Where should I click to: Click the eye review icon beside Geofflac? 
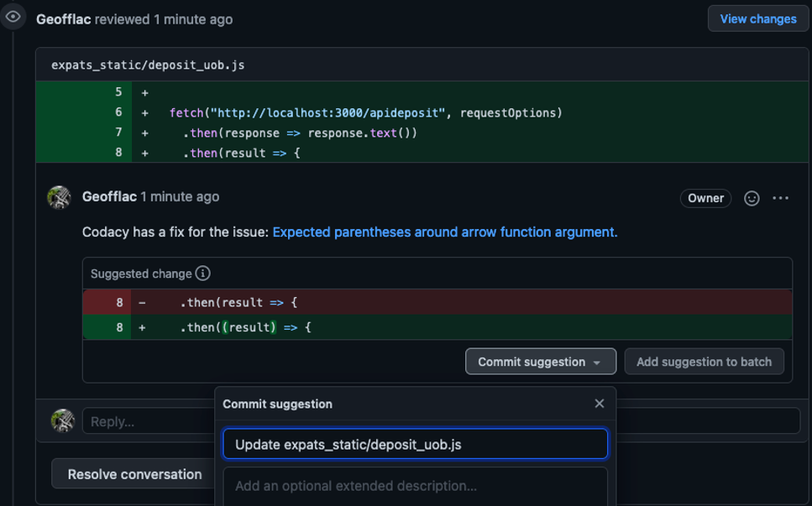pos(13,17)
